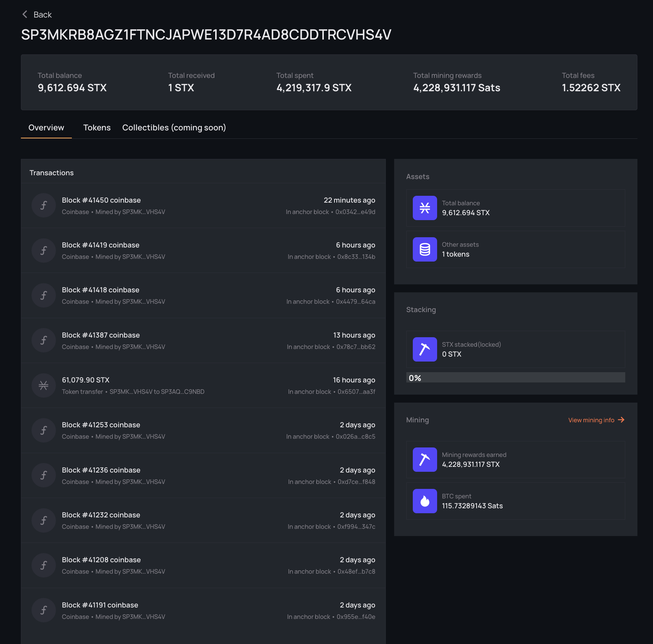The width and height of the screenshot is (653, 644).
Task: Select the Overview tab
Action: pos(46,128)
